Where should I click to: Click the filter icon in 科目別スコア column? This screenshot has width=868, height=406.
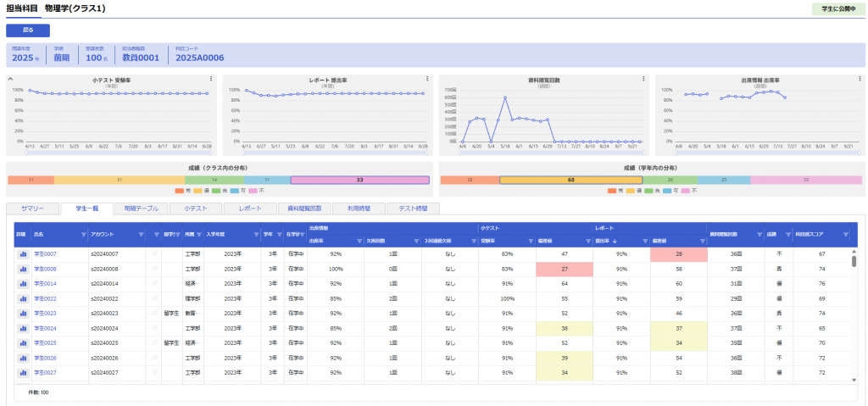(x=845, y=234)
